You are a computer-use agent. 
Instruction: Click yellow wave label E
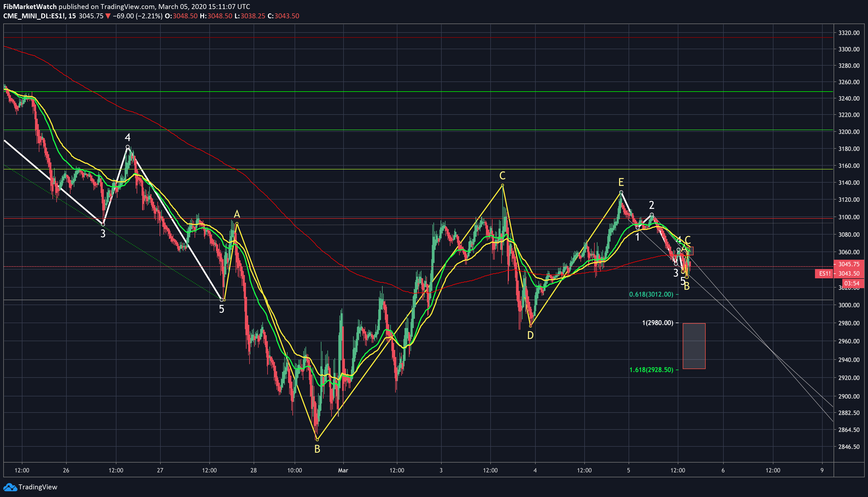(x=621, y=182)
